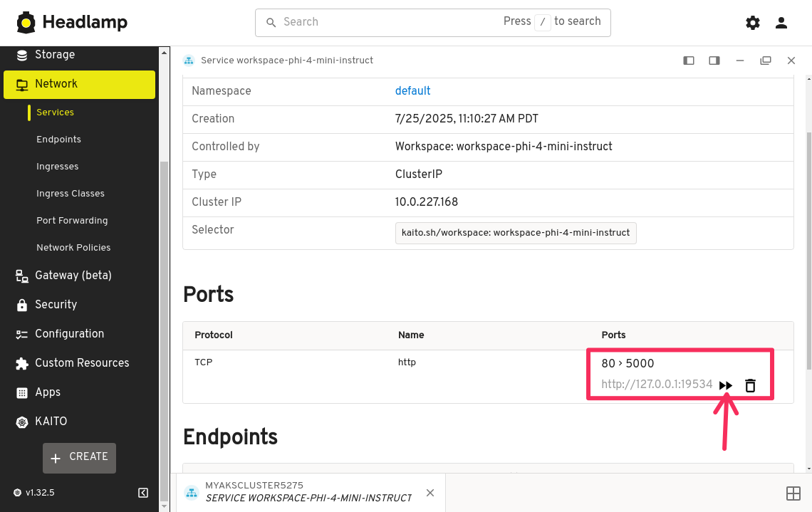Viewport: 812px width, 512px height.
Task: Expand the Security sidebar section
Action: [x=56, y=305]
